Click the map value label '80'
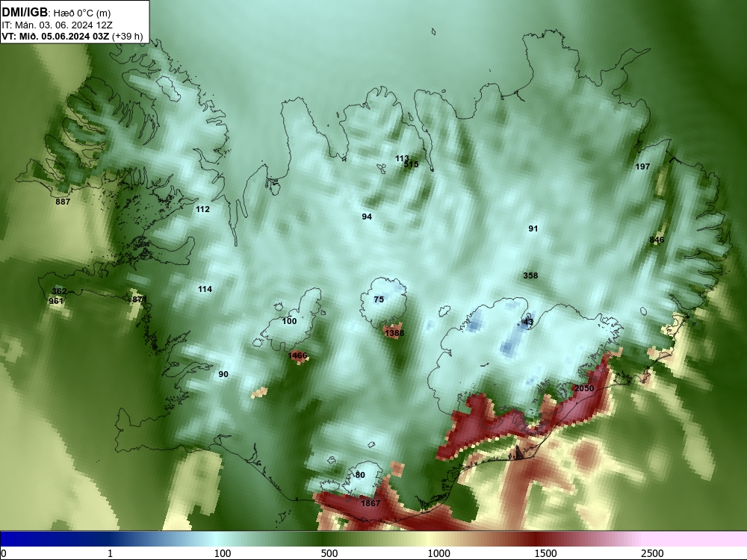This screenshot has width=747, height=560. tap(360, 475)
